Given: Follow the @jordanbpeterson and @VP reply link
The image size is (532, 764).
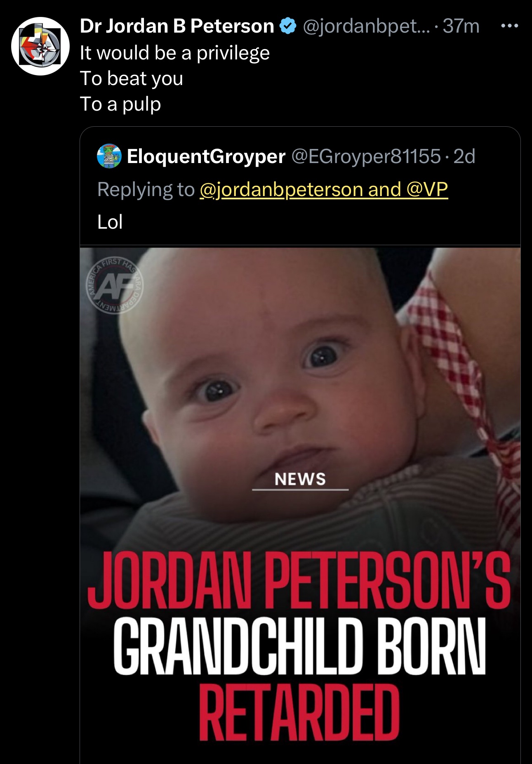Looking at the screenshot, I should coord(324,189).
